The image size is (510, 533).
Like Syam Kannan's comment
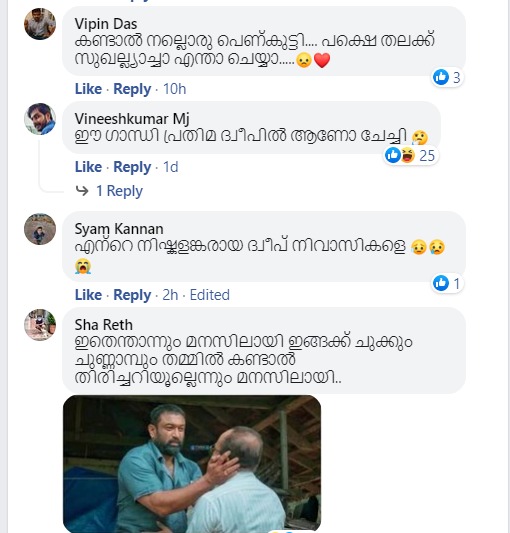88,295
